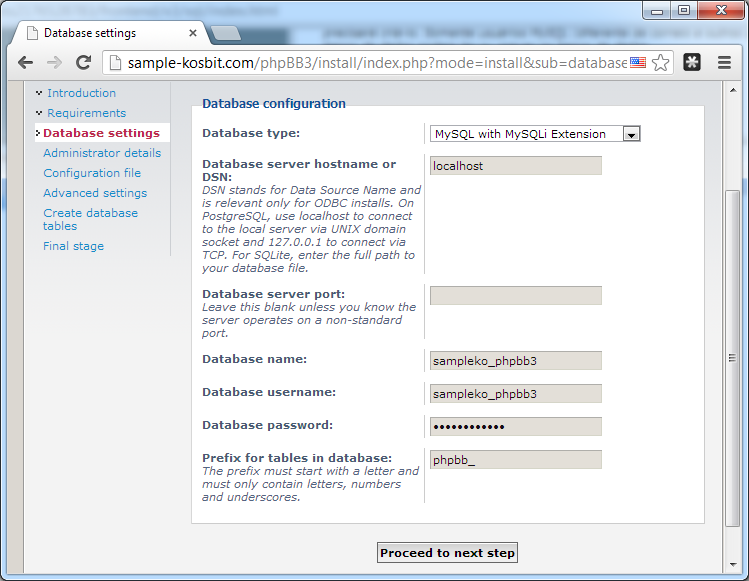Click the Database name input field

(516, 361)
